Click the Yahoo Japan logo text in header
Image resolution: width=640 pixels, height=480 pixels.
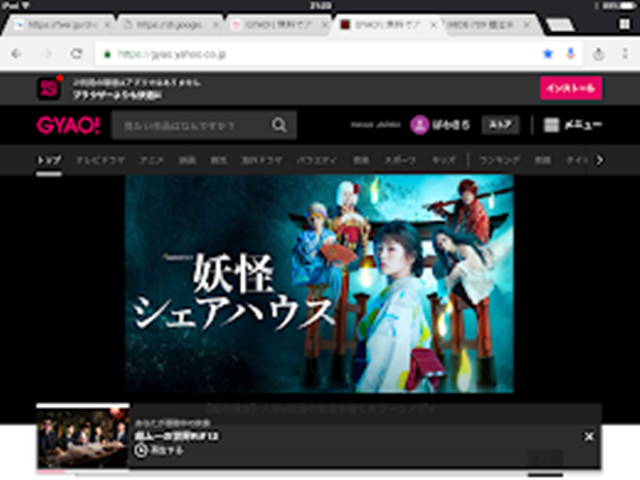coord(376,124)
